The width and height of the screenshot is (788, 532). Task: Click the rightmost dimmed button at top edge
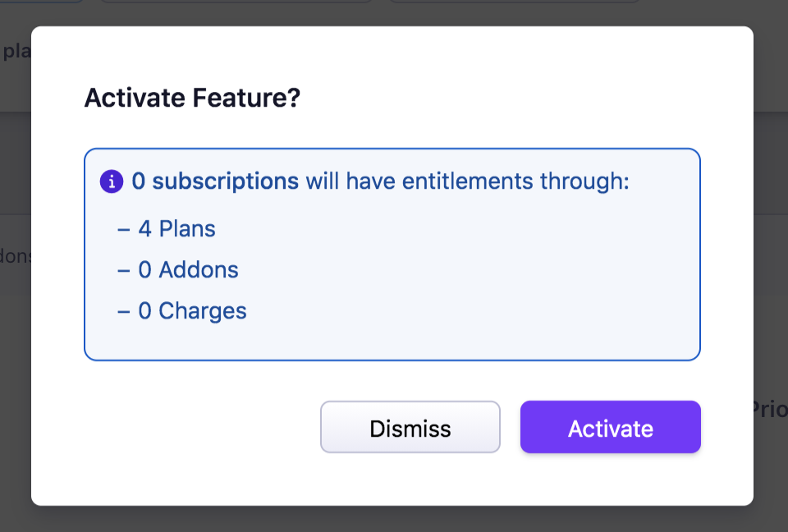coord(513,2)
